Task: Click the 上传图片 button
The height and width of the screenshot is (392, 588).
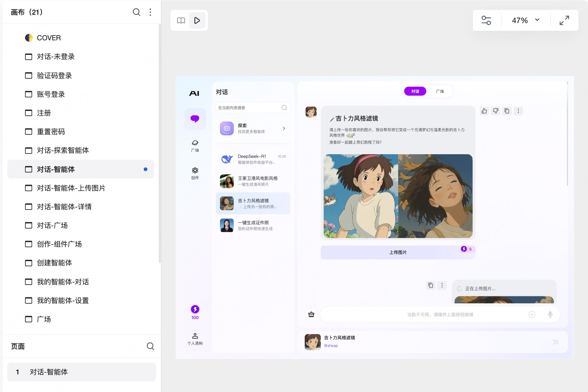Action: tap(398, 252)
